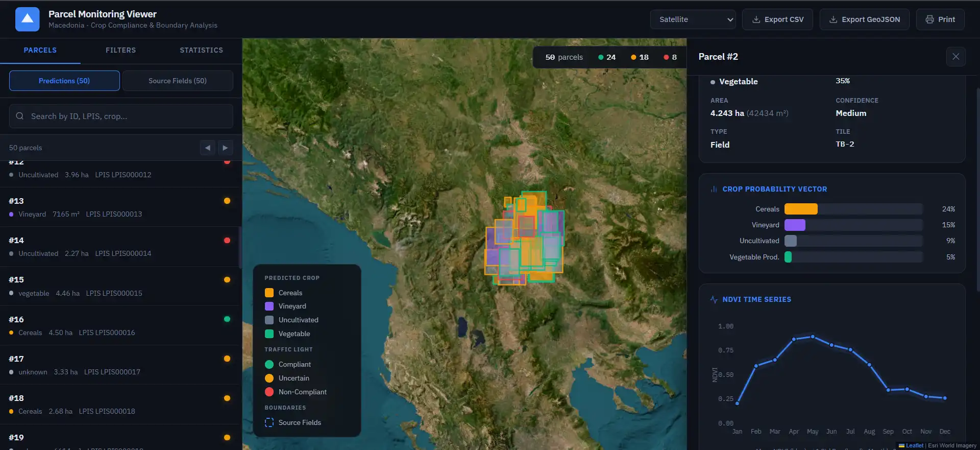The height and width of the screenshot is (450, 980).
Task: Click the 4.243 ha area value
Action: point(727,113)
